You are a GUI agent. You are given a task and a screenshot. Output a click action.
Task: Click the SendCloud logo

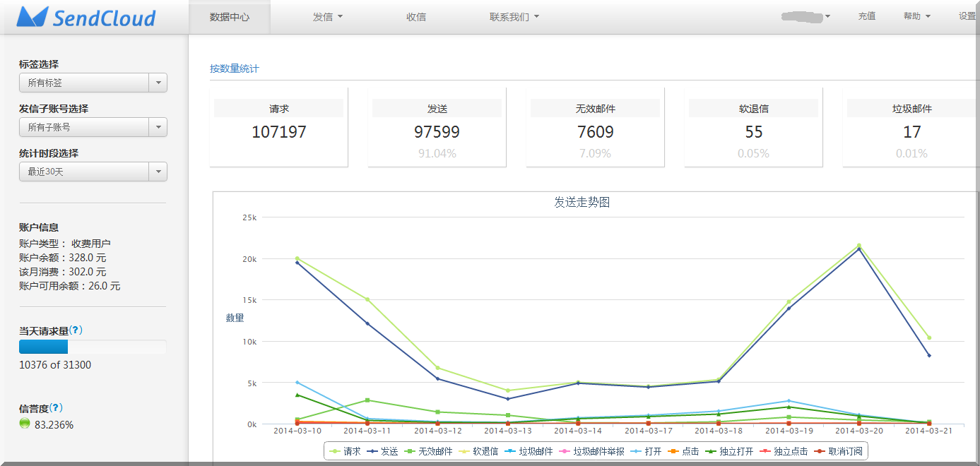click(x=85, y=18)
